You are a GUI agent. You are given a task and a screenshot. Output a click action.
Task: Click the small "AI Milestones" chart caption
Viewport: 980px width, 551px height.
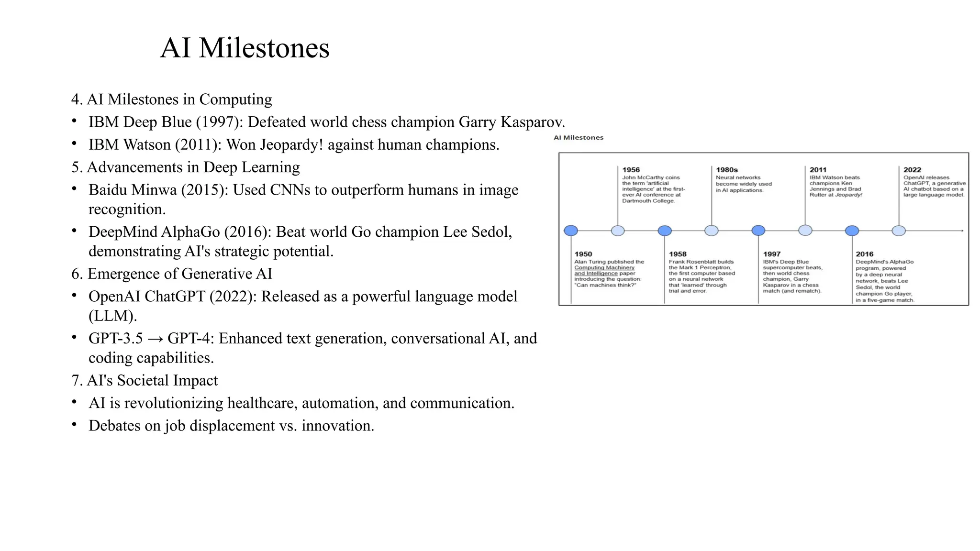pyautogui.click(x=579, y=138)
